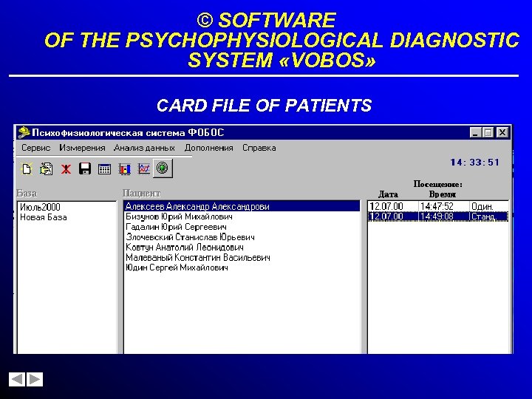
Task: Maximize the ФОБОС window
Action: coord(488,132)
